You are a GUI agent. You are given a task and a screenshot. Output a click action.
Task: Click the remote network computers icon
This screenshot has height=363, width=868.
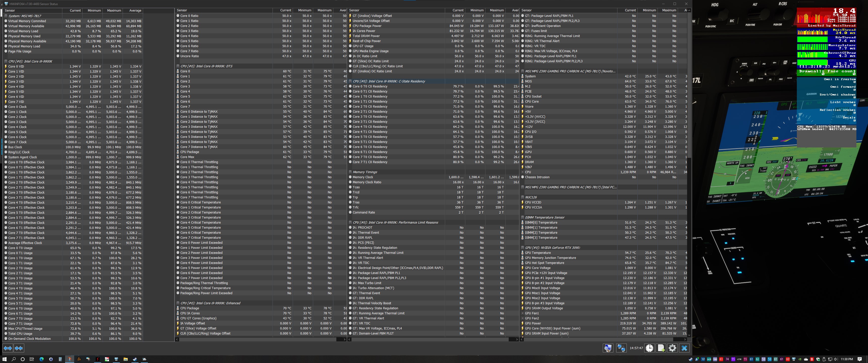click(x=621, y=348)
